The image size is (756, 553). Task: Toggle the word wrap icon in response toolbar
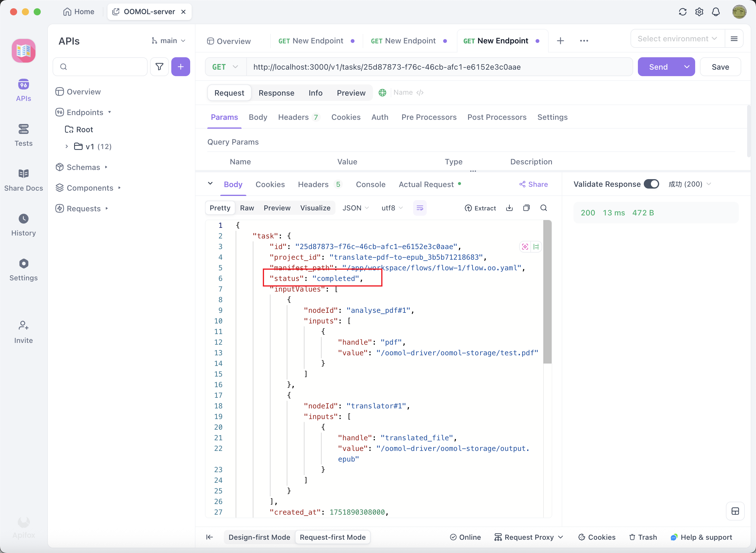coord(419,208)
